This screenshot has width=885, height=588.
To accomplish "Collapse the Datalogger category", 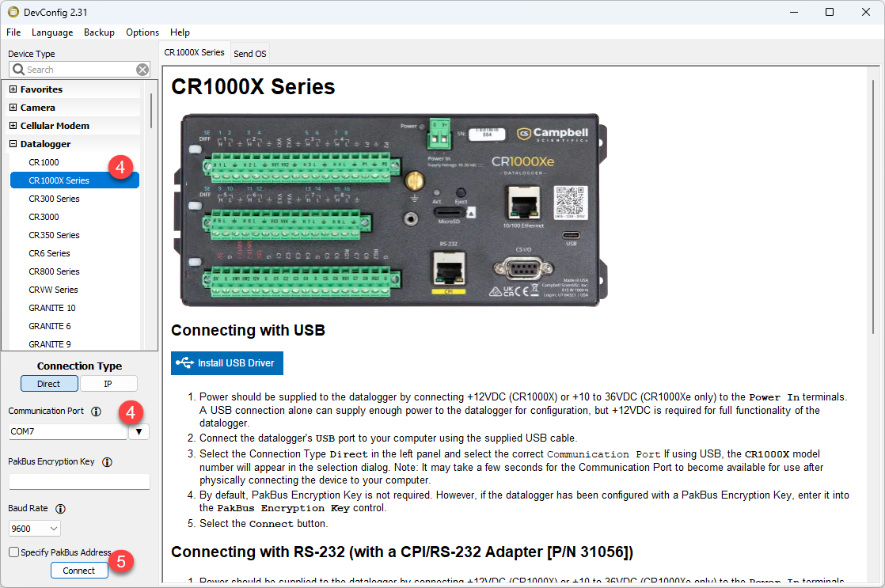I will (x=13, y=144).
